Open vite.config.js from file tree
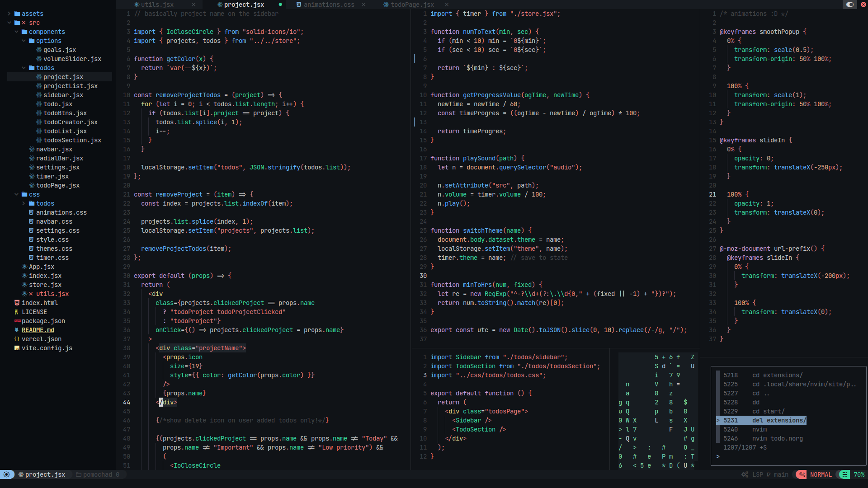The height and width of the screenshot is (488, 868). 47,348
